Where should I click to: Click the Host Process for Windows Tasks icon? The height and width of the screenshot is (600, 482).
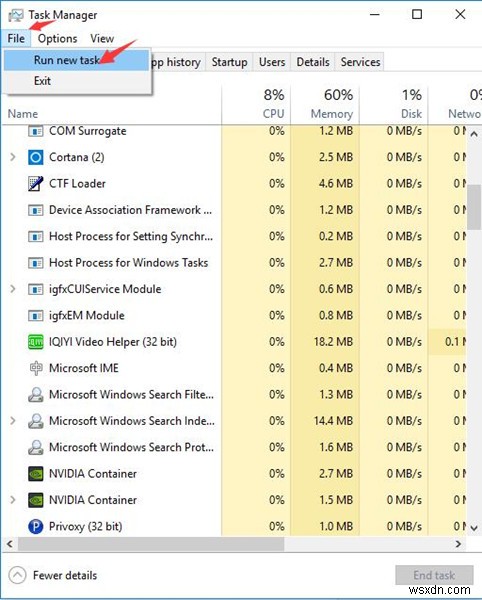[x=36, y=263]
